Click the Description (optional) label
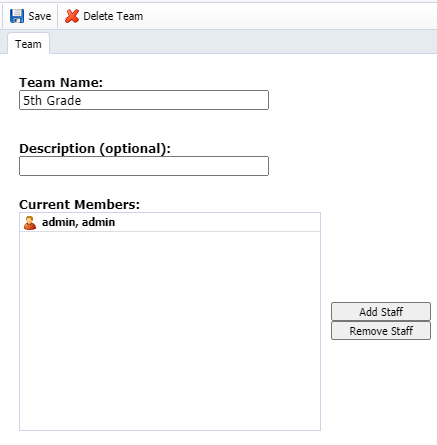This screenshot has height=445, width=437. coord(95,149)
